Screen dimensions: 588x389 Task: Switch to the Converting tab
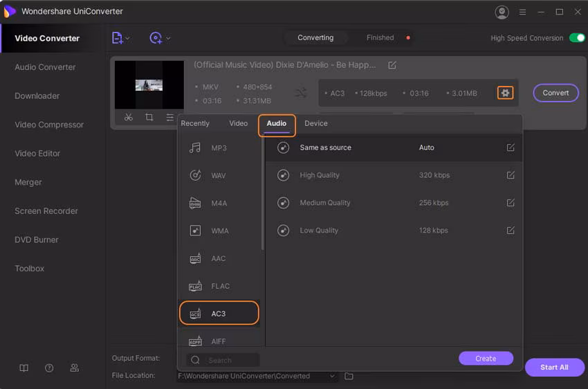pos(315,37)
